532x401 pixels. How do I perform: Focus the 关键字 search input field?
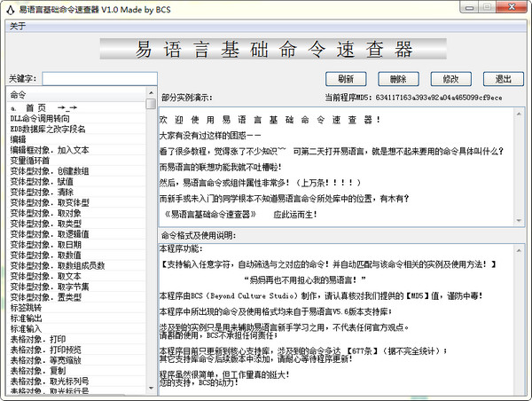[x=99, y=79]
